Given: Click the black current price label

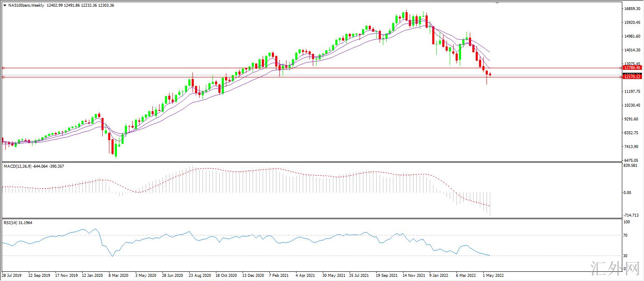Looking at the screenshot, I should pos(632,74).
